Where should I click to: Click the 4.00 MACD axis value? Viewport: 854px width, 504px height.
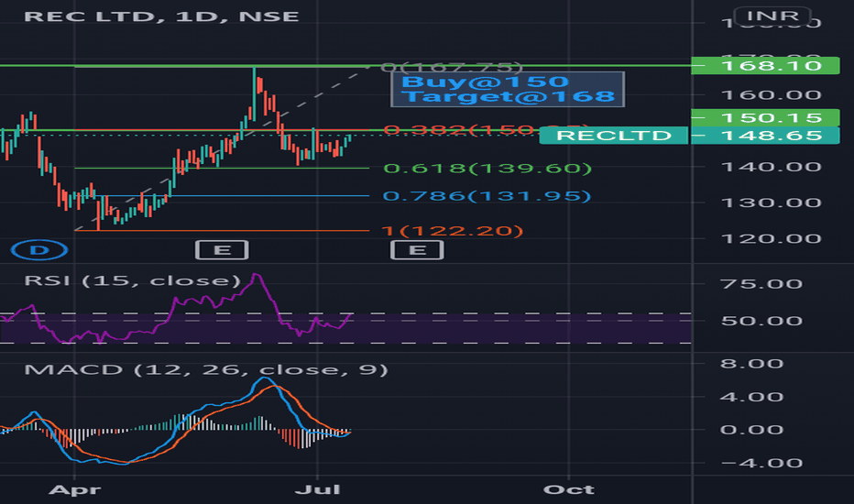pyautogui.click(x=751, y=397)
